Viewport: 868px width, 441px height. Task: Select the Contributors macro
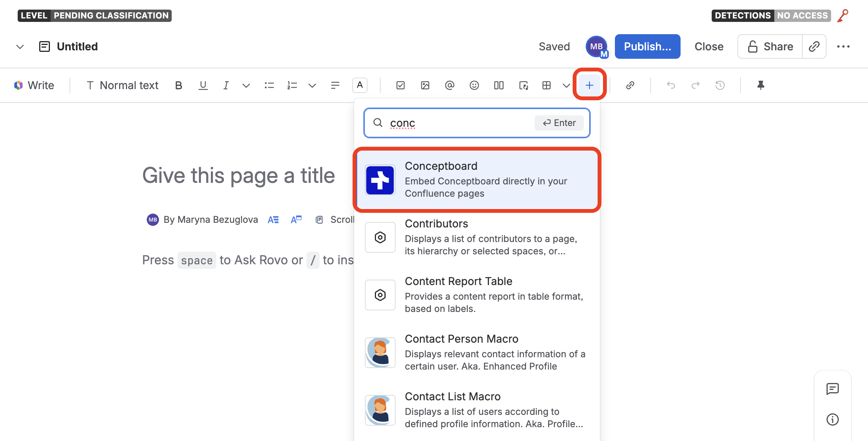pyautogui.click(x=477, y=237)
